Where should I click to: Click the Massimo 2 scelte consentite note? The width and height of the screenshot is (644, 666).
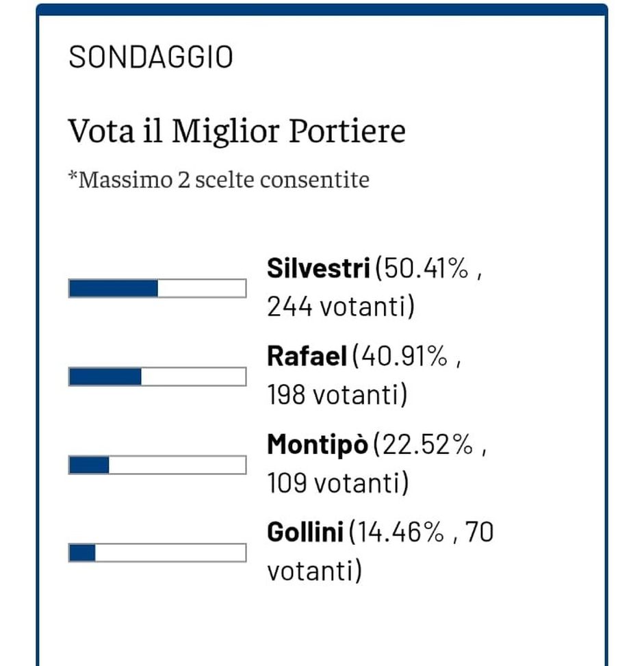(218, 179)
